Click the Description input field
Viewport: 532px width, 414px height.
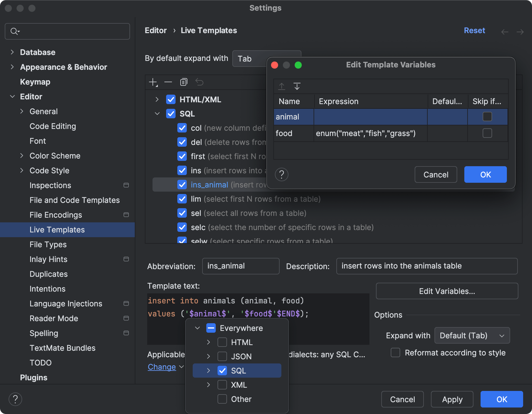pos(426,266)
